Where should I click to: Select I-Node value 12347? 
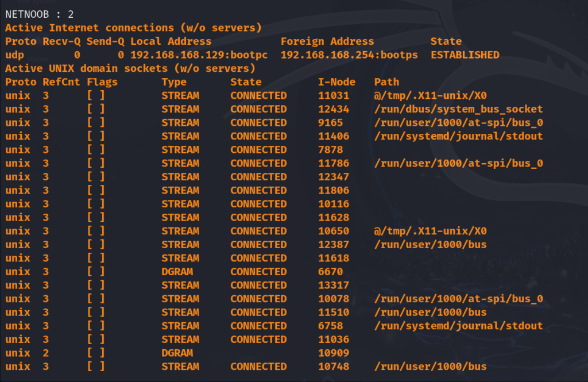pos(334,177)
